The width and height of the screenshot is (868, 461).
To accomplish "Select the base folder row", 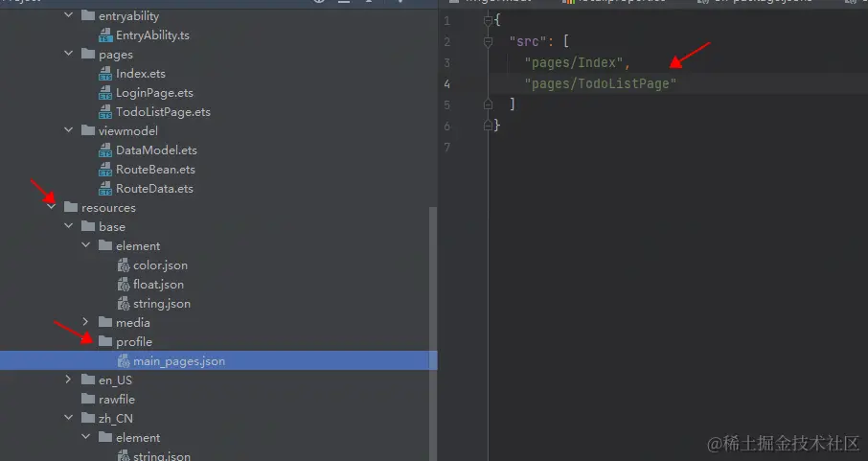I will 218,226.
